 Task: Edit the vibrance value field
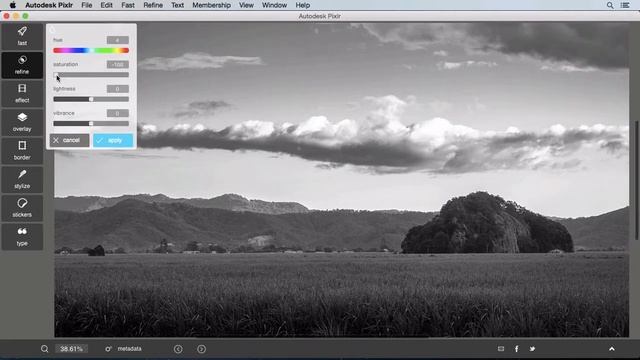[x=118, y=113]
